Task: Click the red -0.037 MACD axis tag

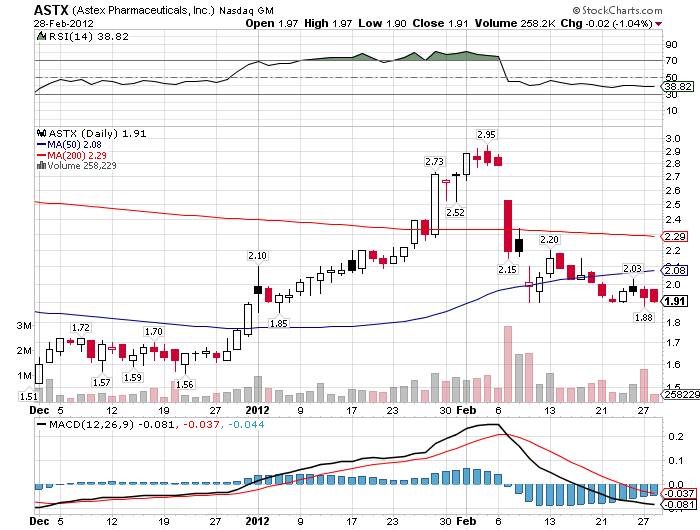Action: [x=679, y=493]
